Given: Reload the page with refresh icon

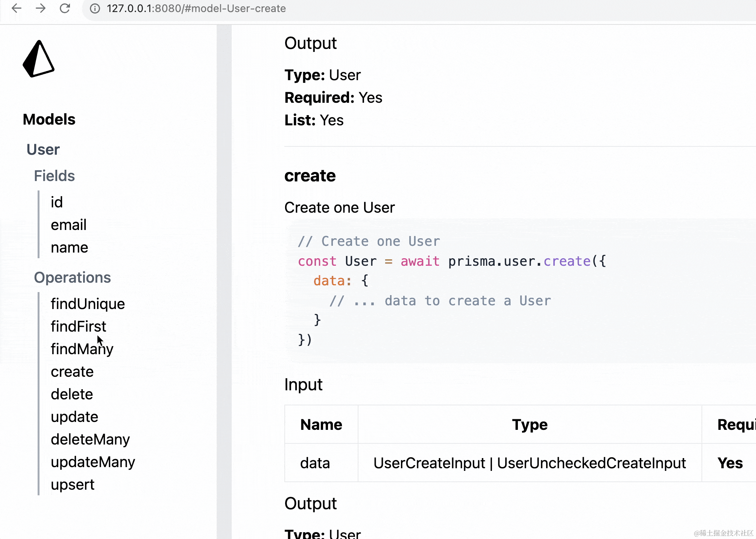Looking at the screenshot, I should pyautogui.click(x=65, y=8).
